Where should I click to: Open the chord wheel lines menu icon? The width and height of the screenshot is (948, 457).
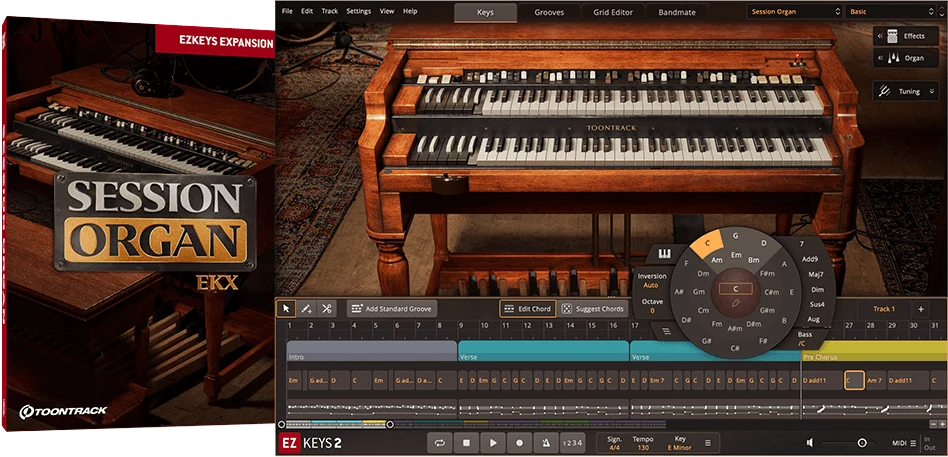pos(666,331)
